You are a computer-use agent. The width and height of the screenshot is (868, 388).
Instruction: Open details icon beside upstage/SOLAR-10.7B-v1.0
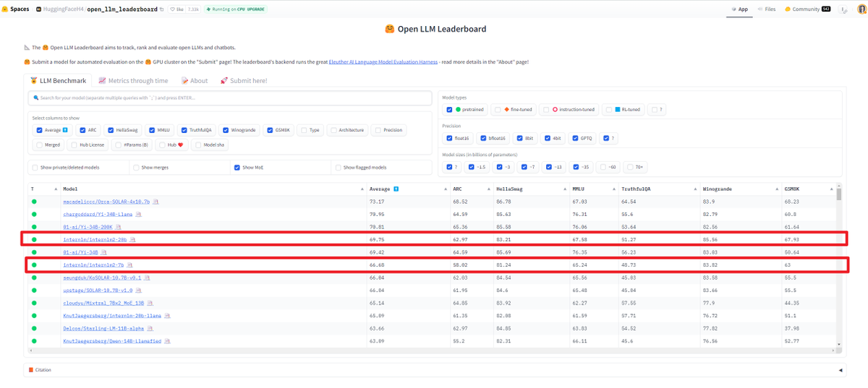tap(138, 290)
